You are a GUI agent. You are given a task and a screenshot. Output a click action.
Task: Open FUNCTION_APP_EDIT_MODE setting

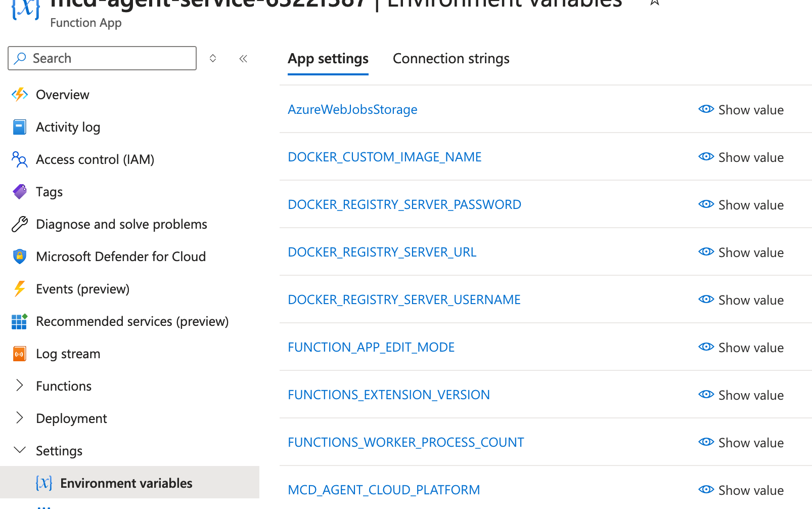371,348
